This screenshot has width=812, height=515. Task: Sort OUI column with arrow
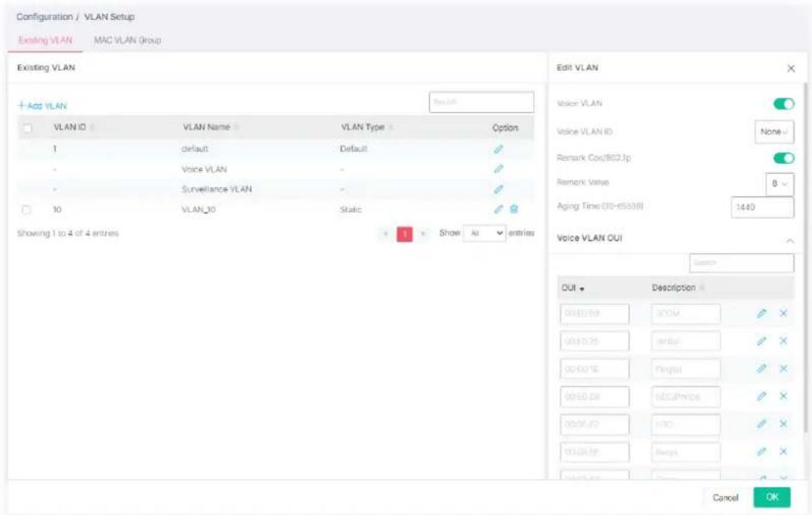[573, 288]
